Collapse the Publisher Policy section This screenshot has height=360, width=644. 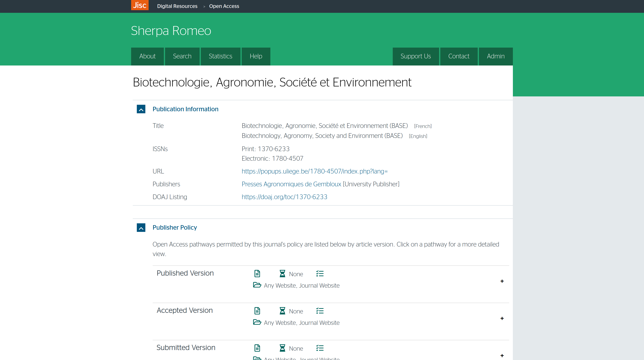point(141,227)
